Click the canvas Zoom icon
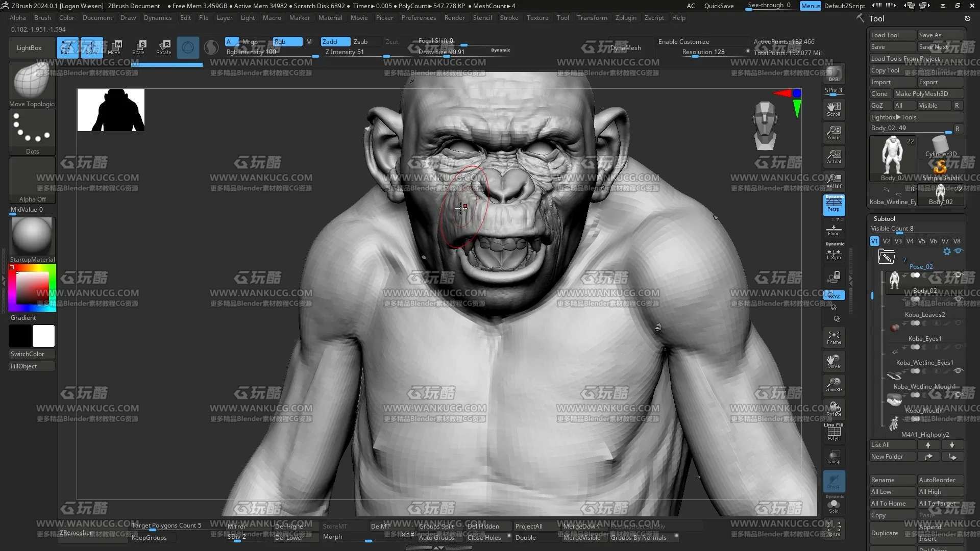The image size is (980, 551). (x=834, y=133)
